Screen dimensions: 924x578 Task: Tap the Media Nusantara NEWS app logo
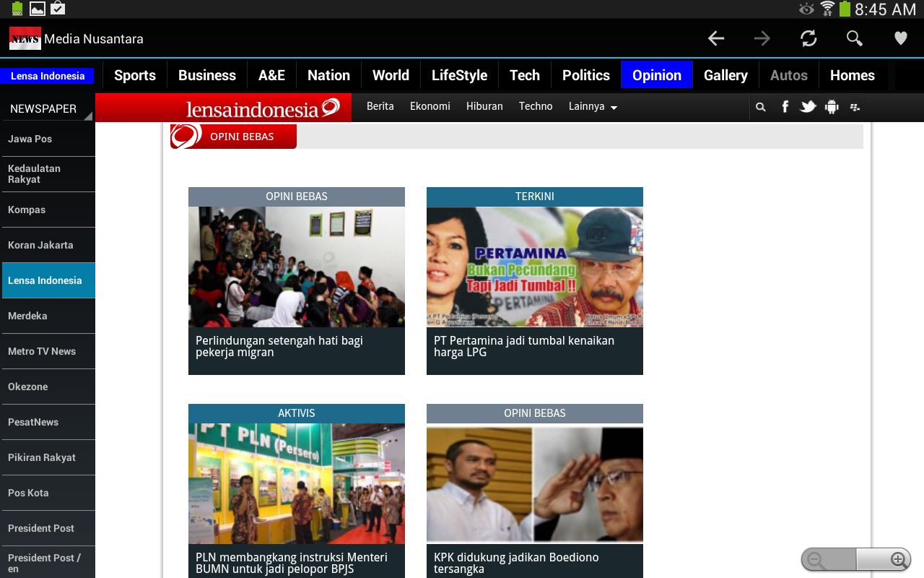[25, 38]
